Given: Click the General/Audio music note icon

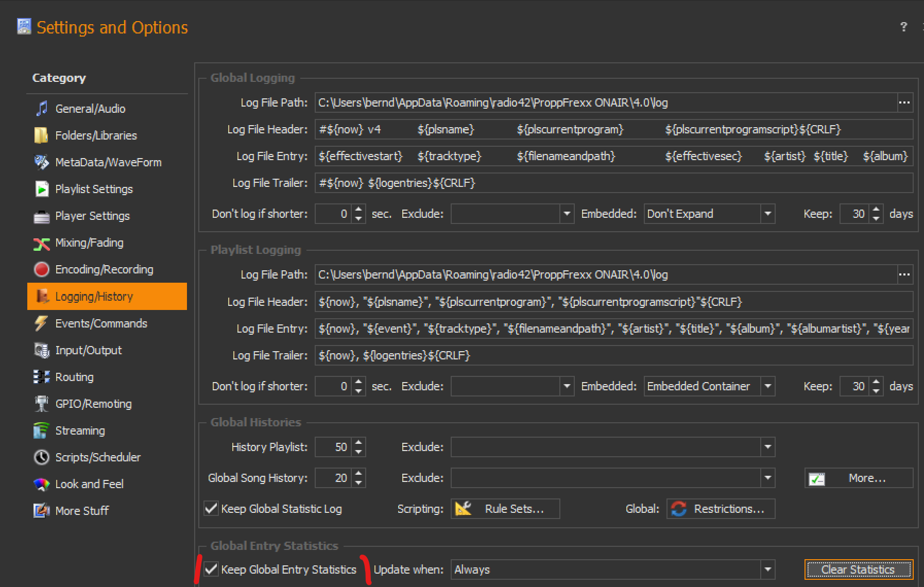Looking at the screenshot, I should point(42,109).
